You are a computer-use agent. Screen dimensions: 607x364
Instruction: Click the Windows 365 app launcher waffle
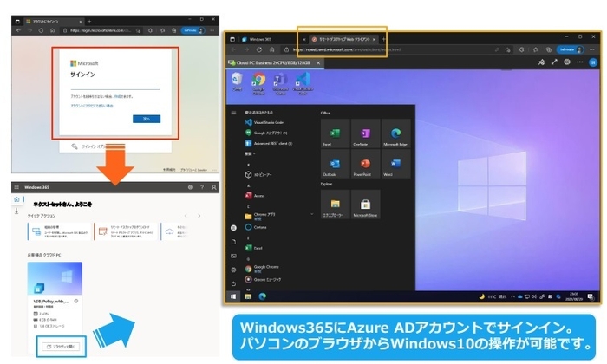click(x=16, y=187)
